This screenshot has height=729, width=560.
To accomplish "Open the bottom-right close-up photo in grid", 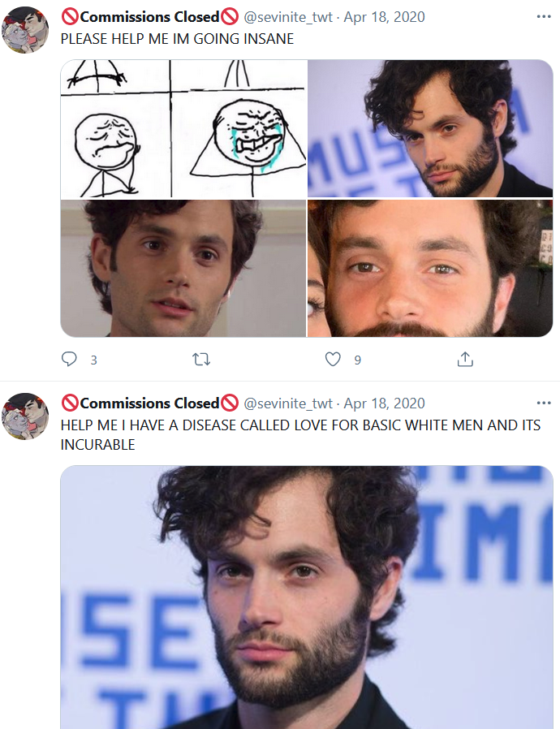I will click(x=430, y=268).
